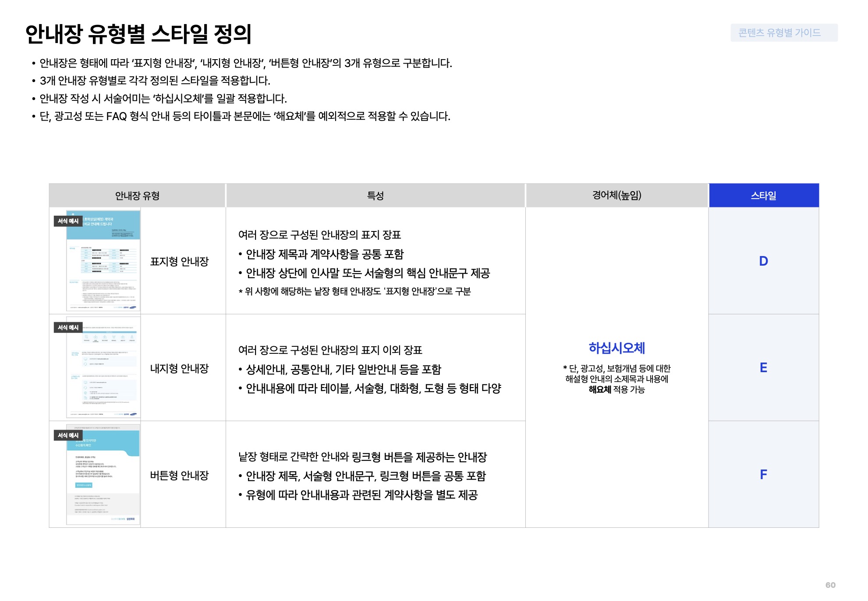Select the 특성 column header
The width and height of the screenshot is (868, 601).
[375, 196]
